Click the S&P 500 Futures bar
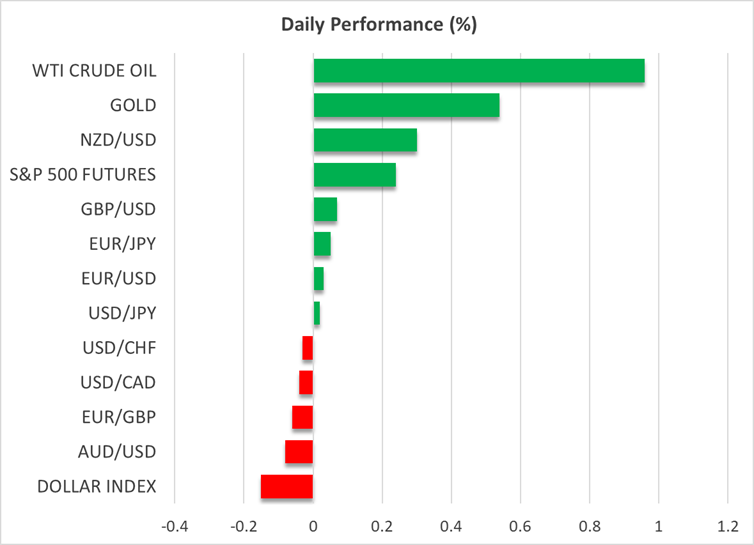Screen dimensions: 754x545 354,175
